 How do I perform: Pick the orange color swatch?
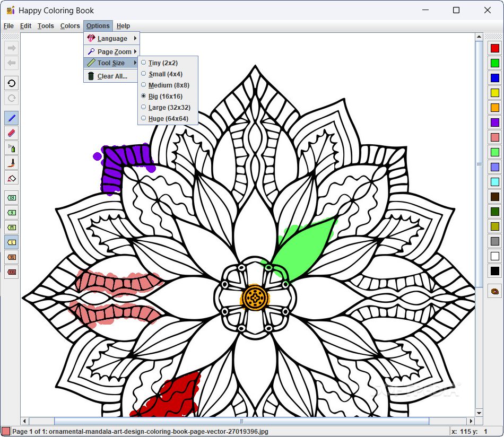pos(494,108)
